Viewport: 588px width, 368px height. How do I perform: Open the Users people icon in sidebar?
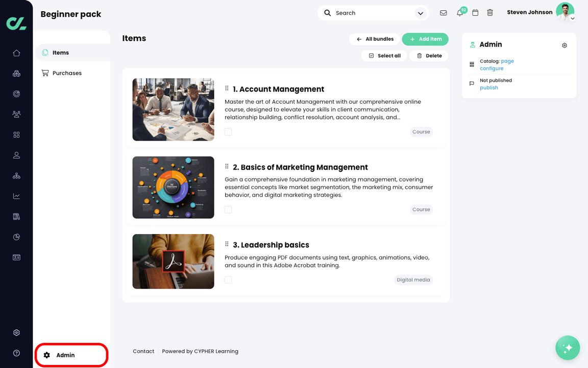[16, 114]
